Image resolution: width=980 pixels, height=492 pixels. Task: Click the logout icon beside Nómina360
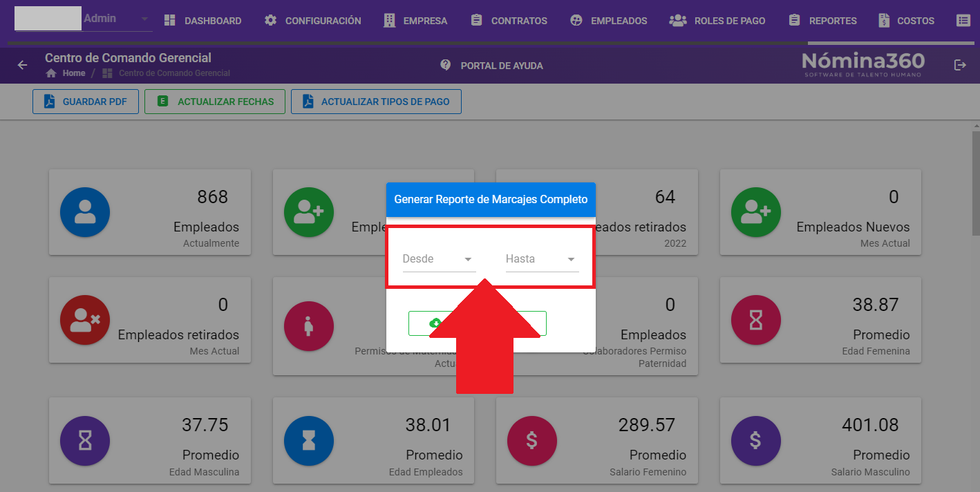coord(959,65)
